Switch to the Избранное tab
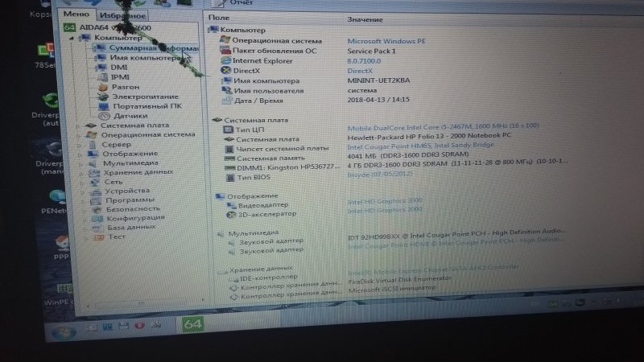Image resolution: width=644 pixels, height=362 pixels. 122,14
